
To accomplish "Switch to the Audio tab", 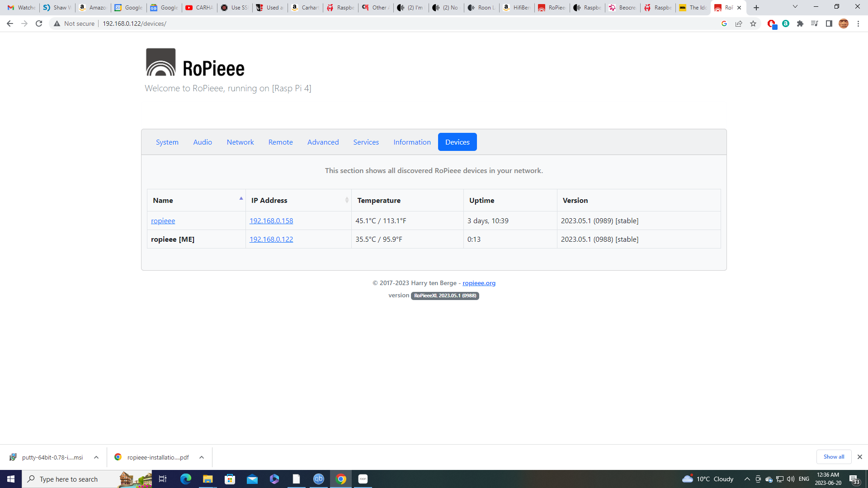I will (x=202, y=142).
